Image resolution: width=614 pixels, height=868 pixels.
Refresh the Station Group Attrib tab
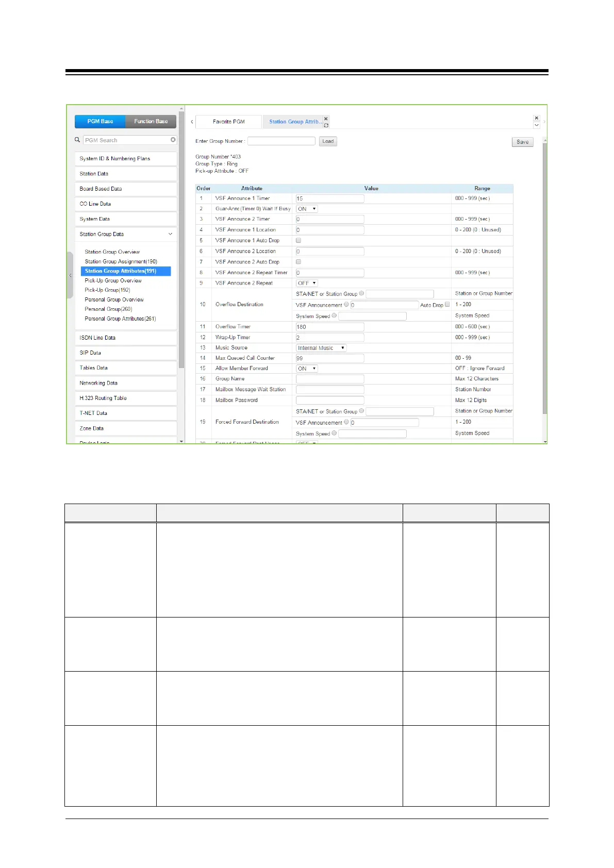coord(326,125)
